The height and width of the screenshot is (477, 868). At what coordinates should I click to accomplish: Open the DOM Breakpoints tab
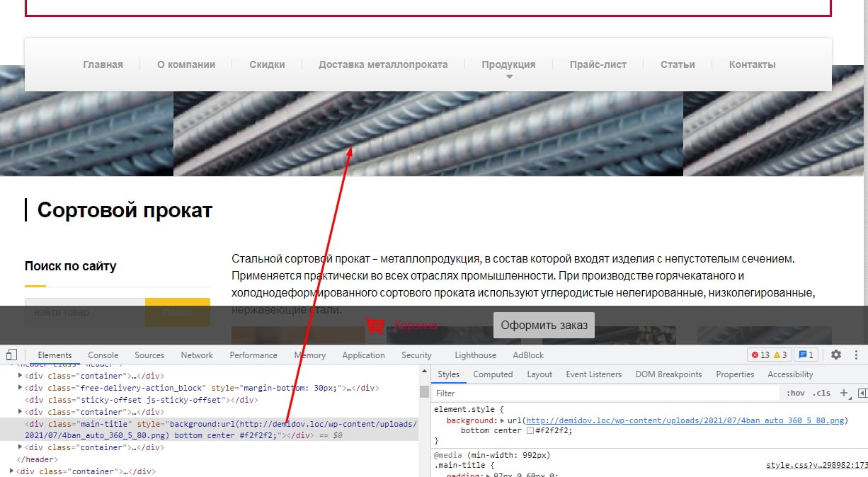668,374
